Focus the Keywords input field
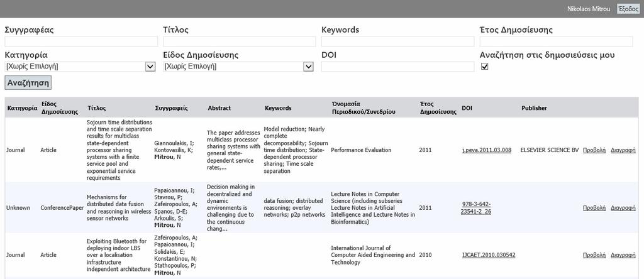The width and height of the screenshot is (644, 279). tap(397, 41)
